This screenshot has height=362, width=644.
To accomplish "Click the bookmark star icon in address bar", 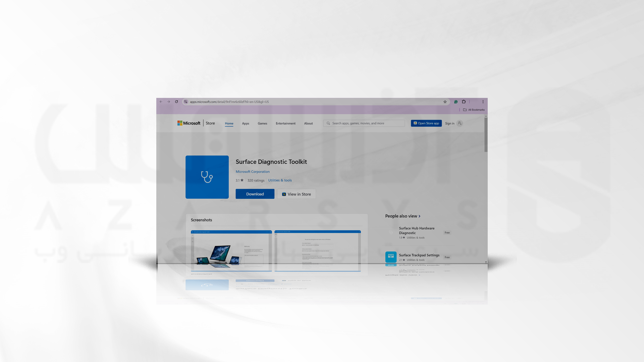I will click(x=445, y=102).
